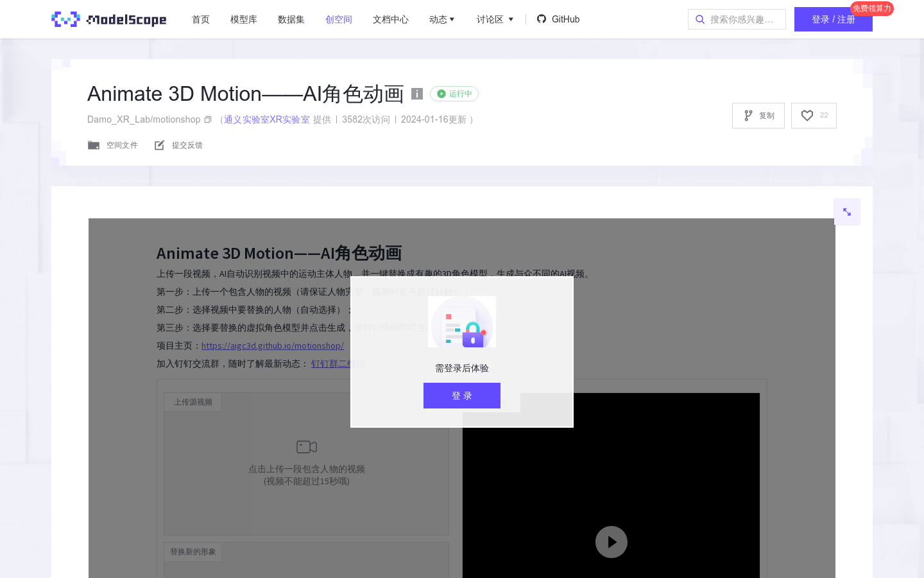Image resolution: width=924 pixels, height=578 pixels.
Task: Click the 运行中 status badge
Action: [x=454, y=94]
